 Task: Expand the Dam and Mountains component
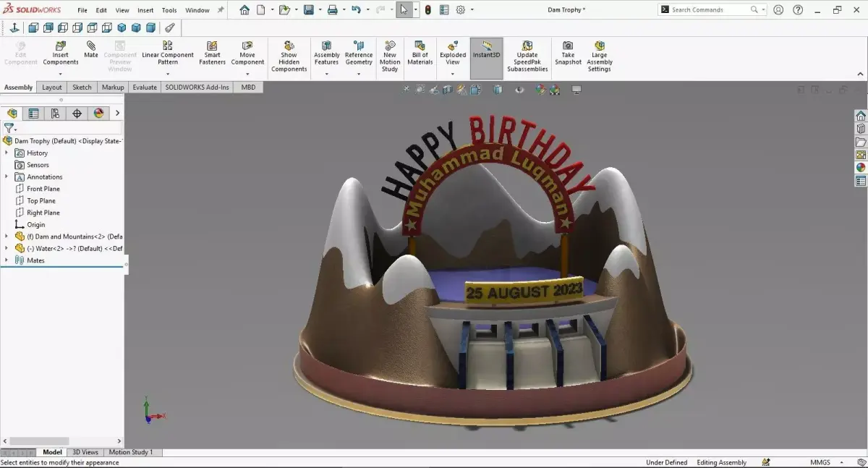tap(7, 237)
